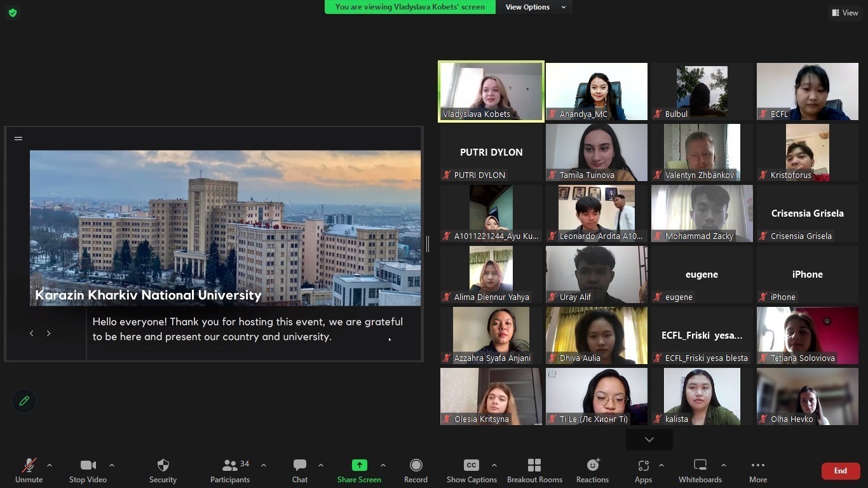Go to previous slide arrow
Viewport: 868px width, 488px height.
click(31, 333)
